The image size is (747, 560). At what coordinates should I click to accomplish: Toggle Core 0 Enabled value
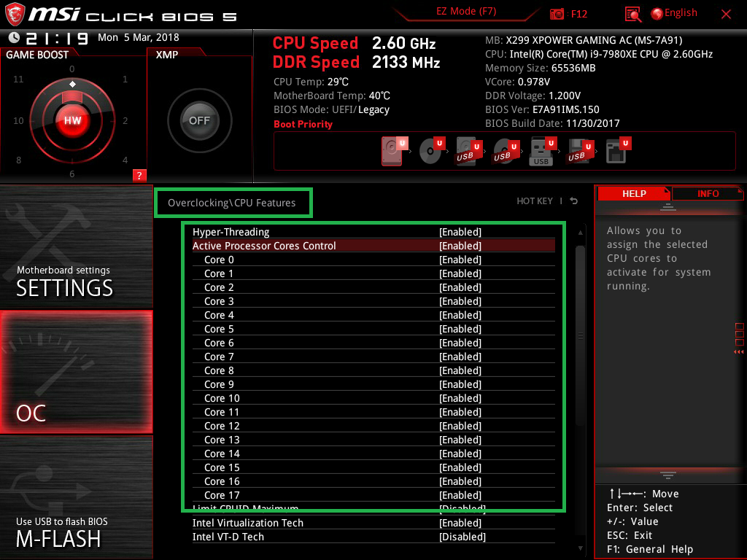point(460,260)
